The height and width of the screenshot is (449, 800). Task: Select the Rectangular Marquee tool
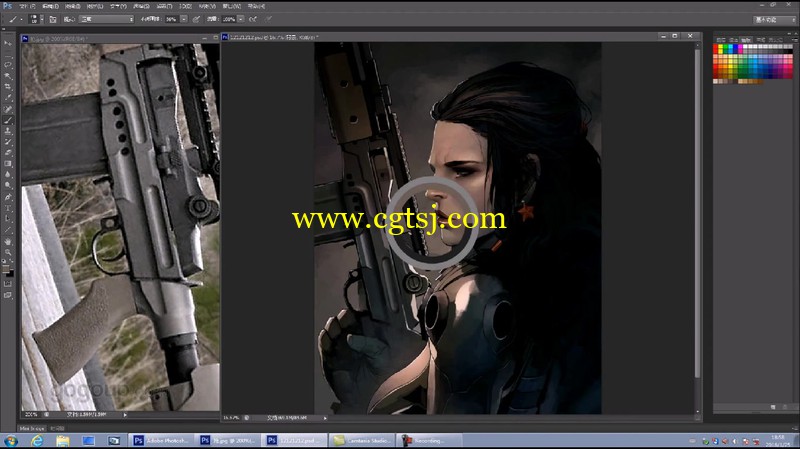click(x=8, y=54)
